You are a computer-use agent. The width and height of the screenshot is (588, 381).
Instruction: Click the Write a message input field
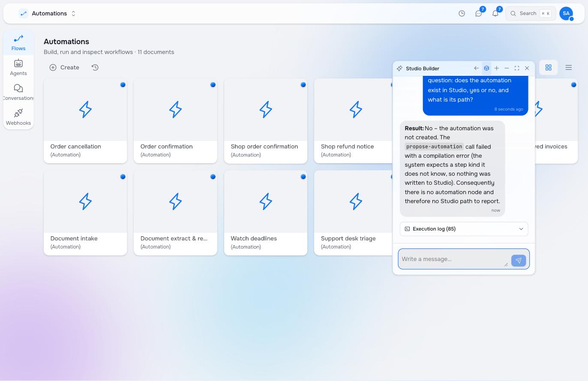pyautogui.click(x=453, y=259)
